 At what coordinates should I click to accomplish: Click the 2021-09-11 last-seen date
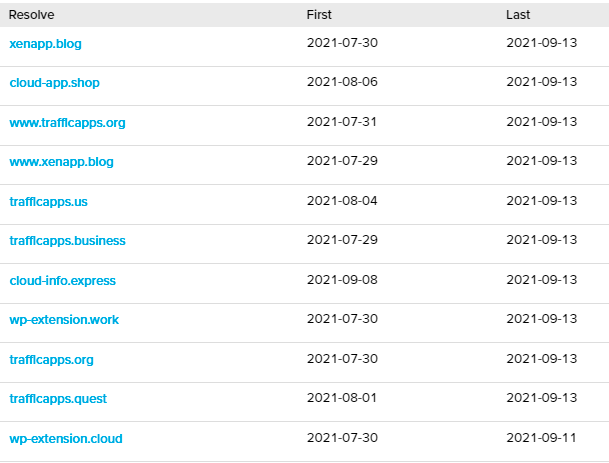click(x=542, y=439)
